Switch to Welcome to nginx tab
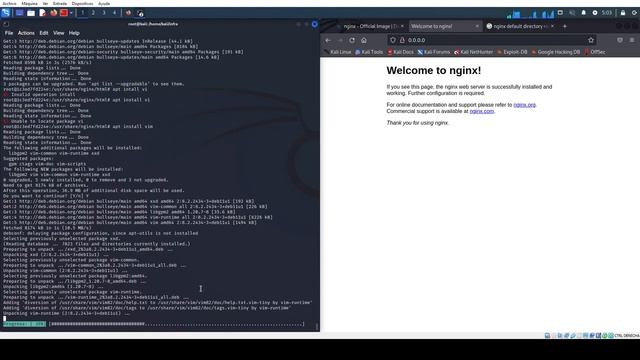The height and width of the screenshot is (360, 640). click(x=445, y=26)
